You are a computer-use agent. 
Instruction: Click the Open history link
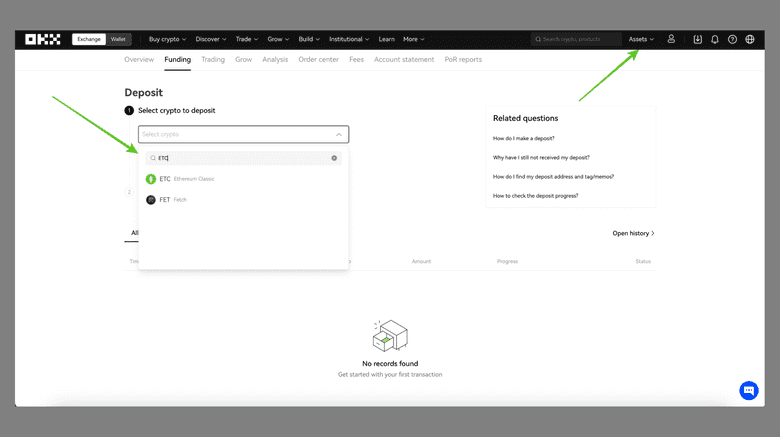pos(633,233)
